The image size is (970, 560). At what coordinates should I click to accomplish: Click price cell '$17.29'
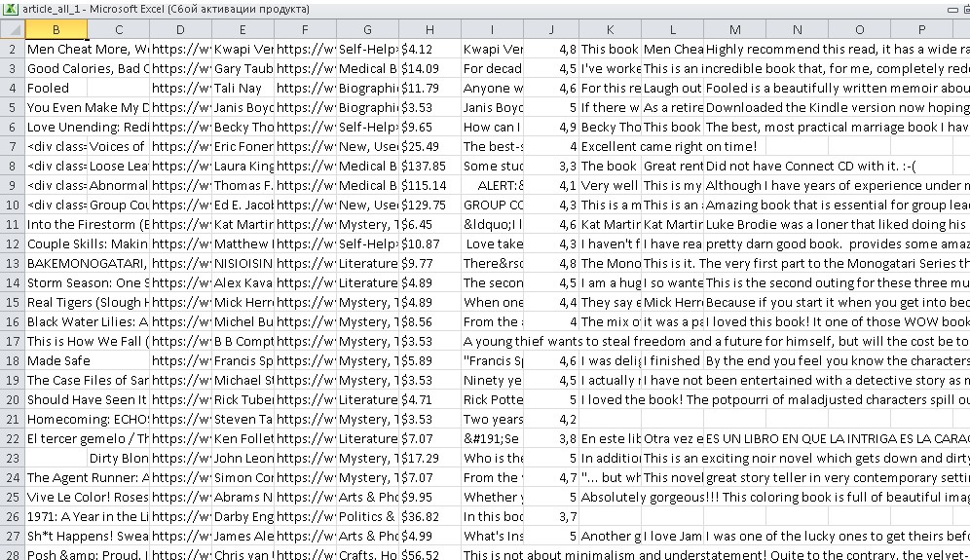coord(429,459)
